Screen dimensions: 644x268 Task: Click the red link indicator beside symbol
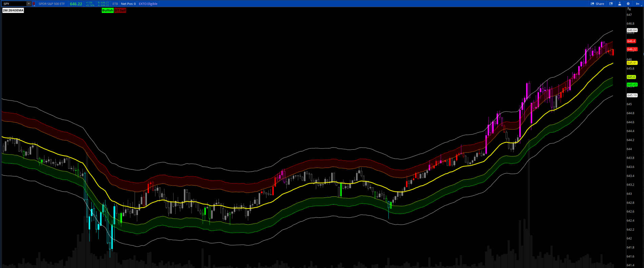[34, 4]
